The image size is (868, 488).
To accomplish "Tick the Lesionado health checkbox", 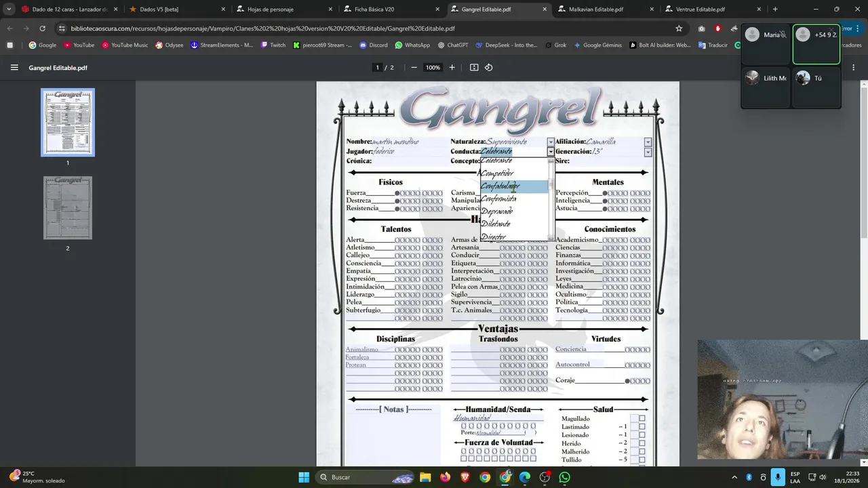I will [642, 435].
